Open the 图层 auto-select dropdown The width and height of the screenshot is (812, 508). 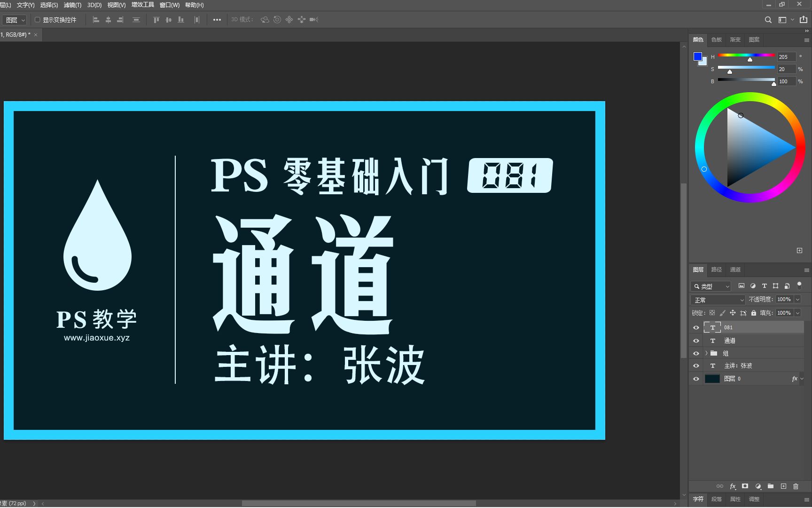click(x=15, y=20)
